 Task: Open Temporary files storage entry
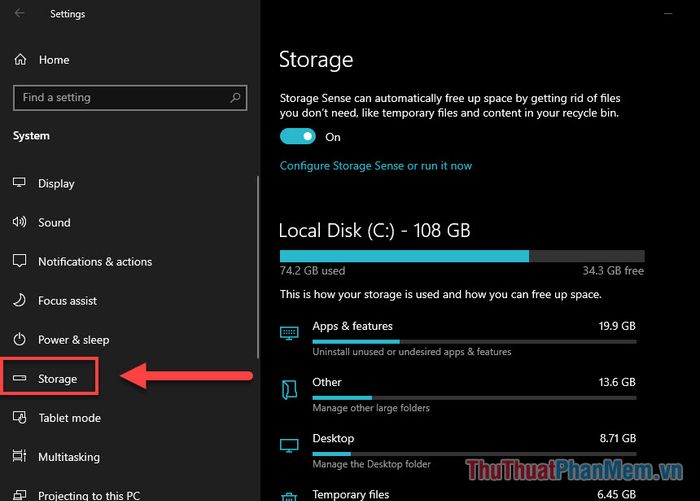(x=458, y=494)
